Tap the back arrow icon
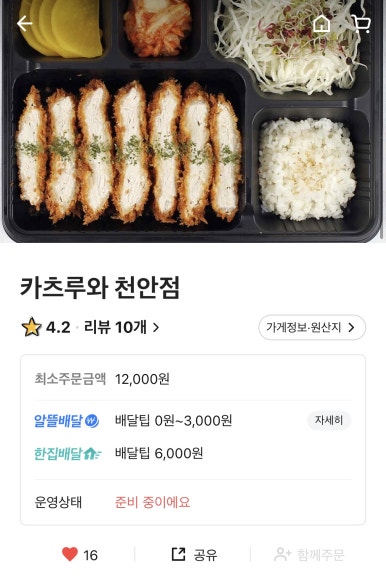This screenshot has height=577, width=386. click(x=25, y=24)
